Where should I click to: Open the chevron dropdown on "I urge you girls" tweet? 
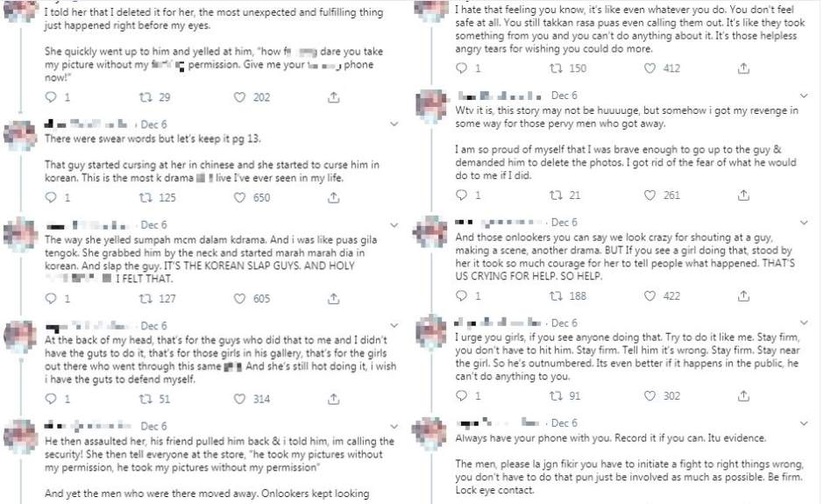805,323
